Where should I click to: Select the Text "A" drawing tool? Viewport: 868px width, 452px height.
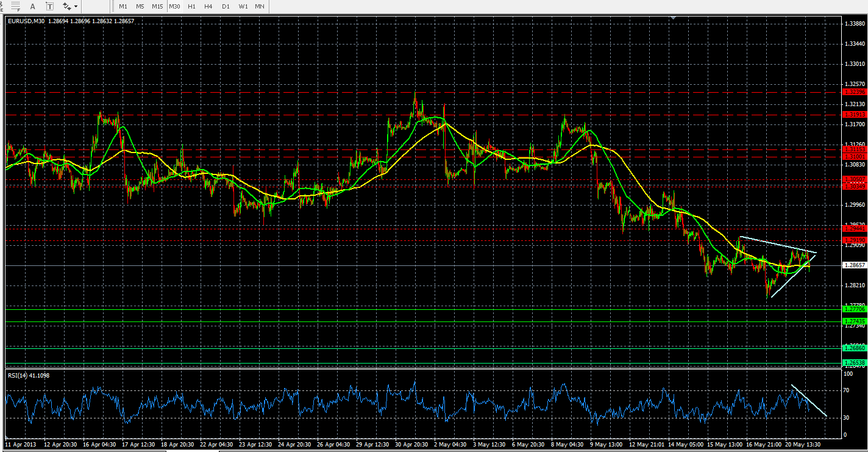[x=33, y=6]
